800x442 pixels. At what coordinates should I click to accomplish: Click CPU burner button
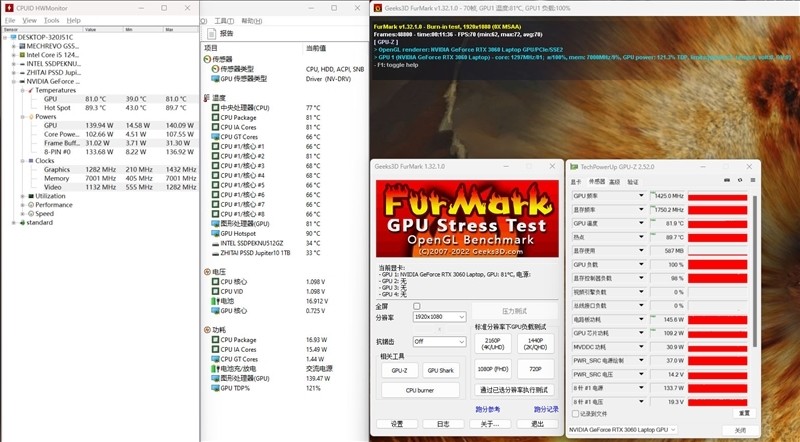point(420,390)
